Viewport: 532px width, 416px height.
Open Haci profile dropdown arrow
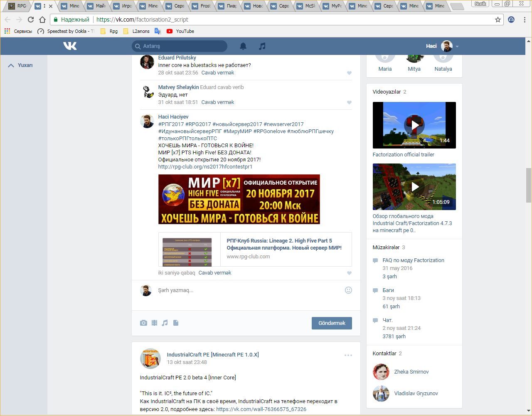457,47
